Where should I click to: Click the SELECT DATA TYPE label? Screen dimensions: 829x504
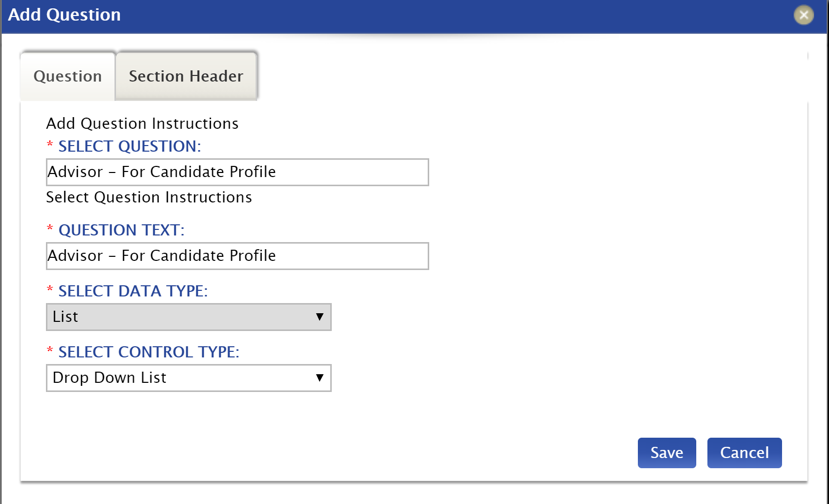tap(133, 291)
